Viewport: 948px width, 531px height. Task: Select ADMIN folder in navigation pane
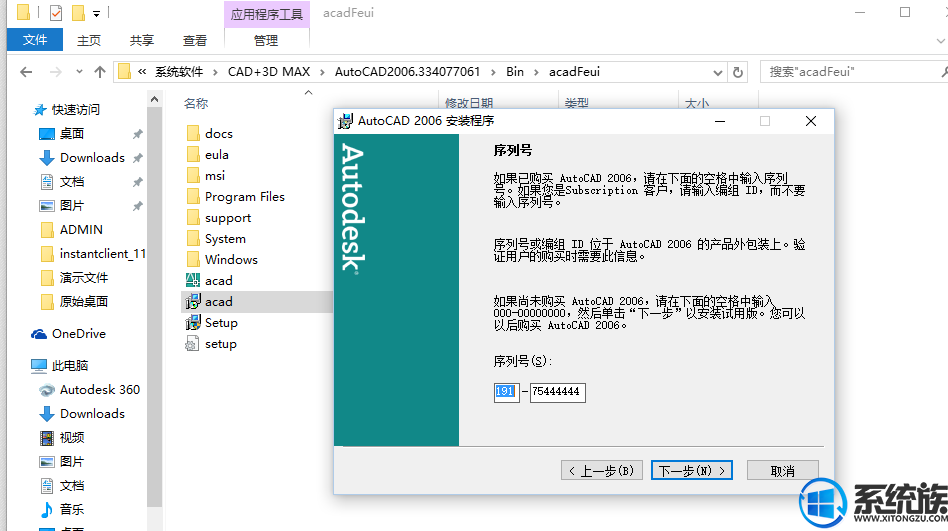(x=81, y=230)
